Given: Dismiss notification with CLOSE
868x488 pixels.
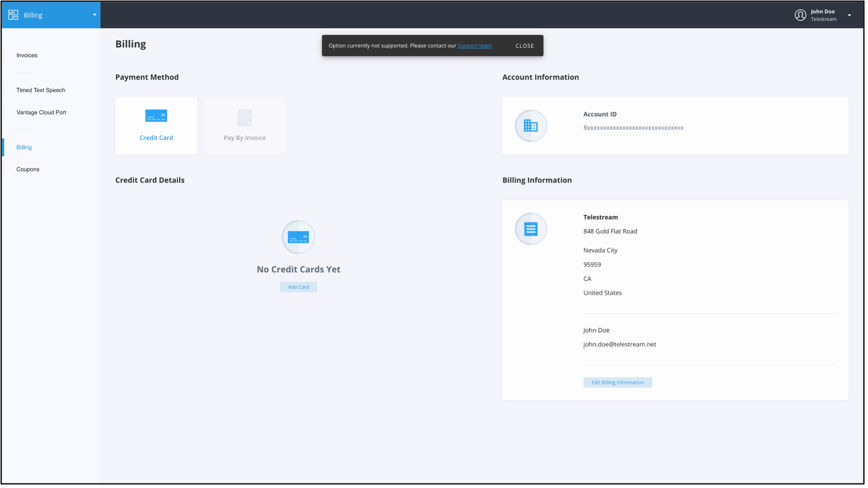Looking at the screenshot, I should (x=525, y=46).
